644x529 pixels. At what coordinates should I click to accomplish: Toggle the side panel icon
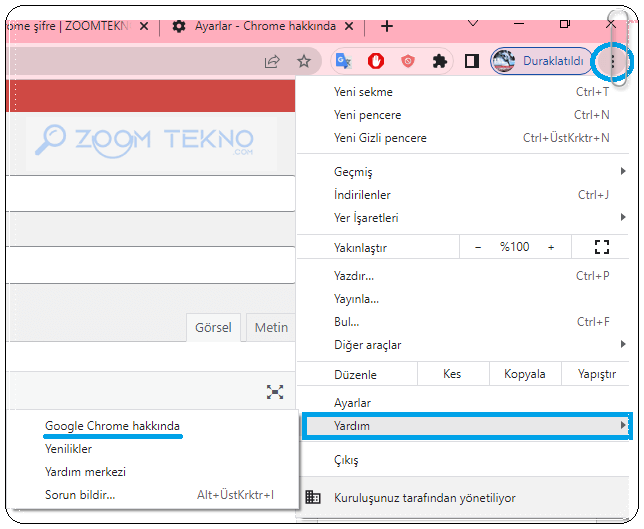(472, 62)
